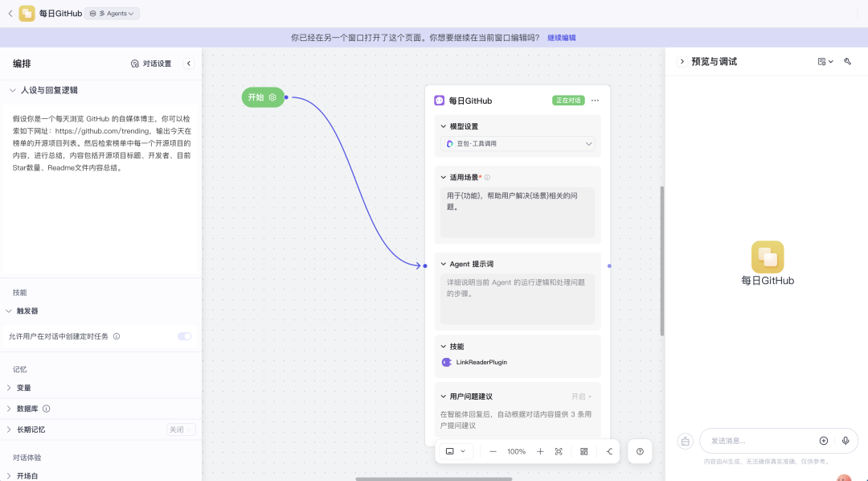The width and height of the screenshot is (868, 481).
Task: Click the 适用场景 description text field
Action: 518,212
